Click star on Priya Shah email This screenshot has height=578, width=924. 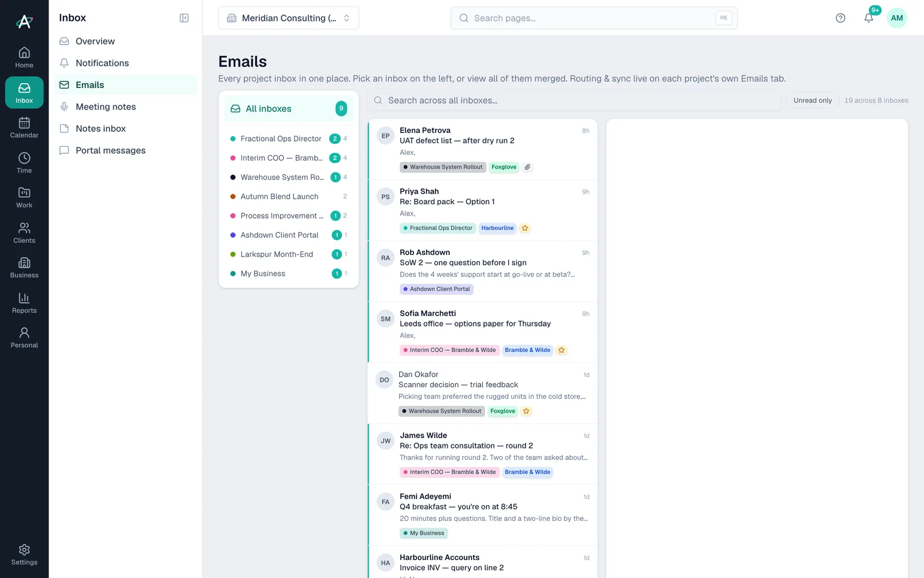(x=525, y=228)
